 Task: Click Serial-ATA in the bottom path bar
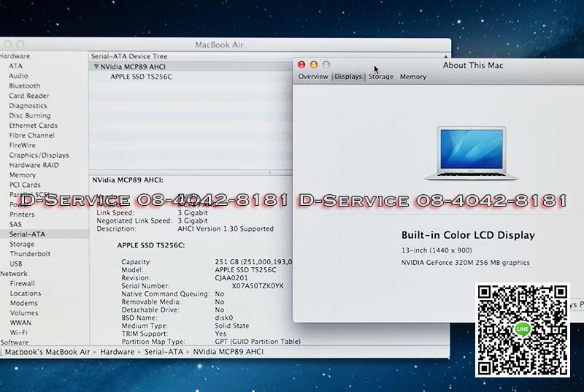tap(164, 352)
